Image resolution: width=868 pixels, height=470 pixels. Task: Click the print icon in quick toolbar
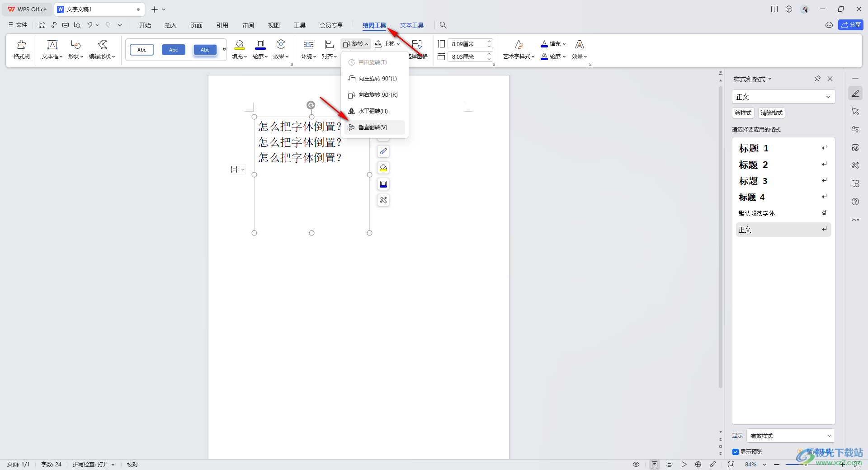pos(66,25)
